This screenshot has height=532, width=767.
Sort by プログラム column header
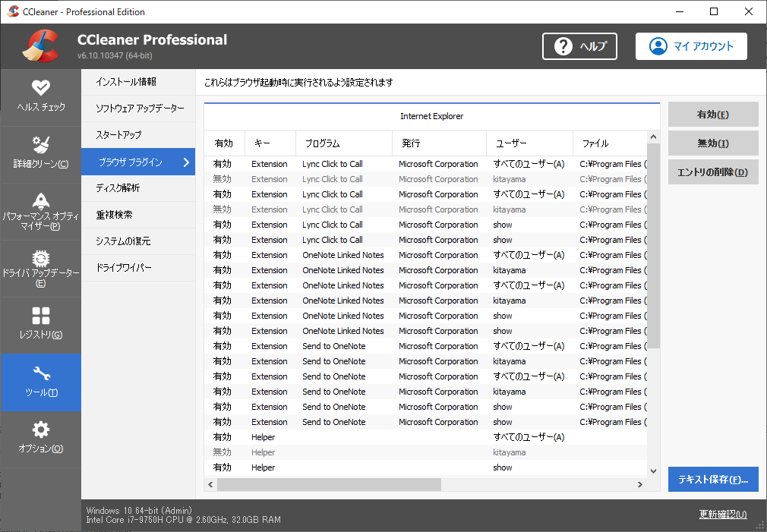pyautogui.click(x=344, y=143)
